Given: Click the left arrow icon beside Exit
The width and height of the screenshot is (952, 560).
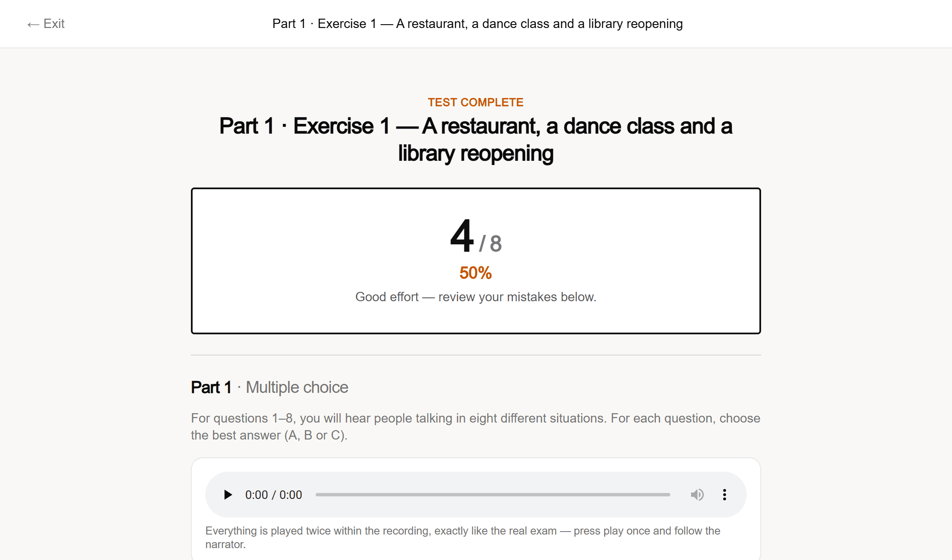Looking at the screenshot, I should 33,24.
